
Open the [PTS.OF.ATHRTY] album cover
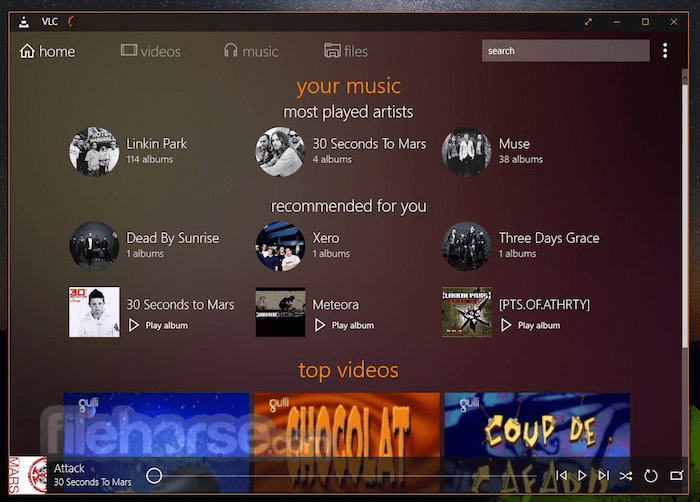click(x=467, y=312)
